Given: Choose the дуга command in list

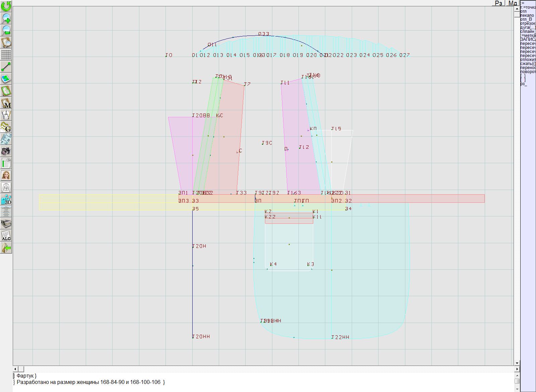Looking at the screenshot, I should (x=528, y=27).
